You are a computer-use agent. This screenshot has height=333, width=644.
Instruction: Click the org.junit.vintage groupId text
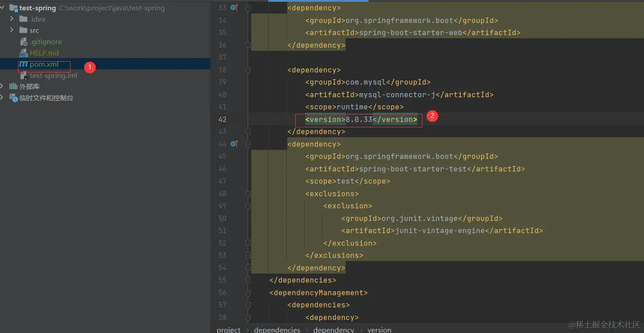420,218
